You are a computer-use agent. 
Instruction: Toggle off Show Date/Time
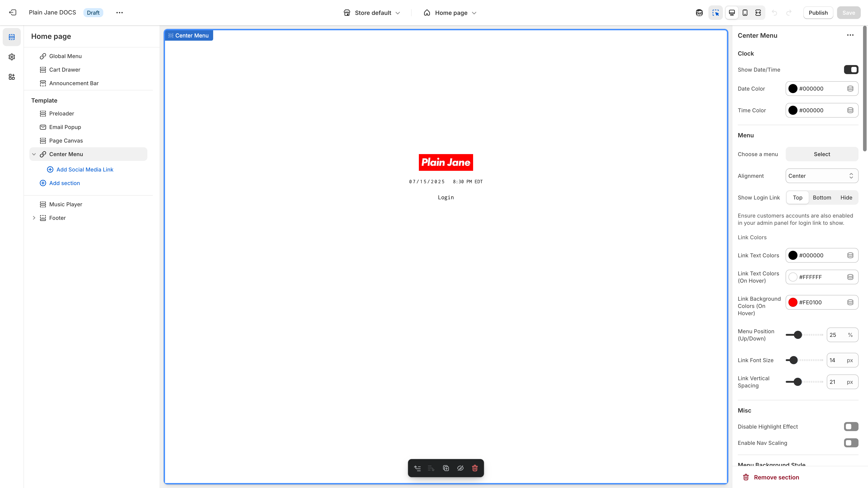[x=851, y=69]
